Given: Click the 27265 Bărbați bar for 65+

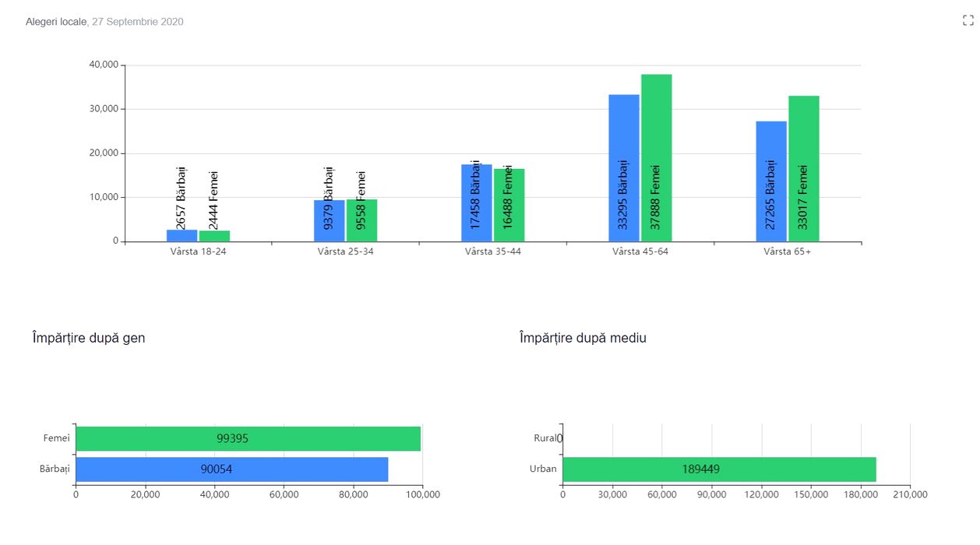Looking at the screenshot, I should tap(770, 181).
